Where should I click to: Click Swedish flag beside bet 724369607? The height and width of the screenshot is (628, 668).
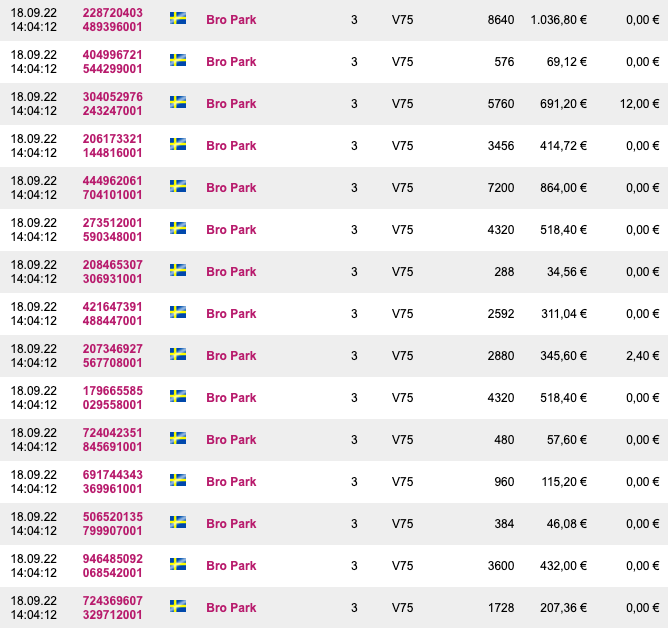coord(178,606)
